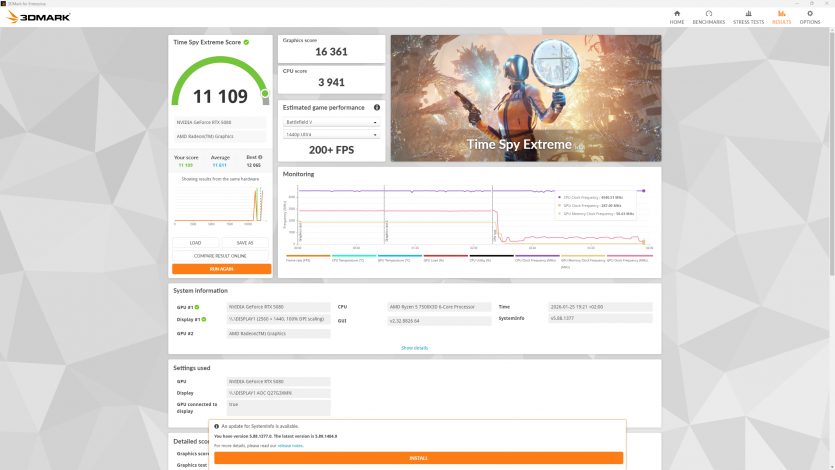Screen dimensions: 835x470
Task: Open the Benchmarks section
Action: point(708,16)
